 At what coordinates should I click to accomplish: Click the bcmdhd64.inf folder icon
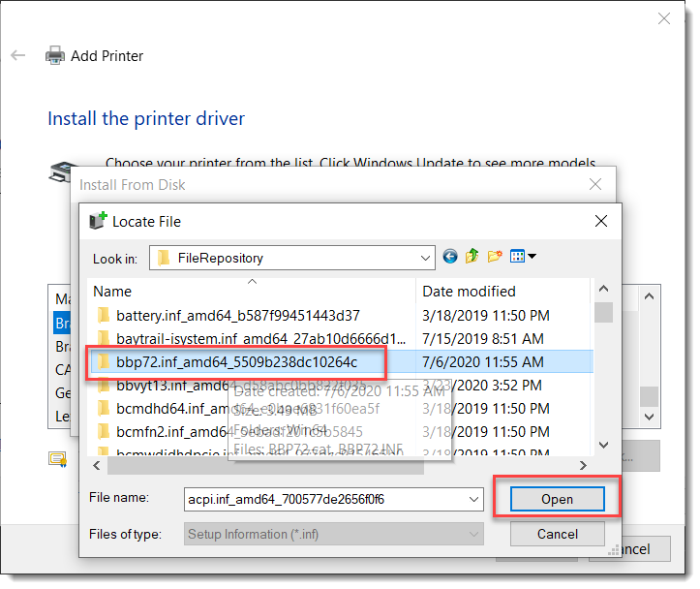pyautogui.click(x=104, y=408)
